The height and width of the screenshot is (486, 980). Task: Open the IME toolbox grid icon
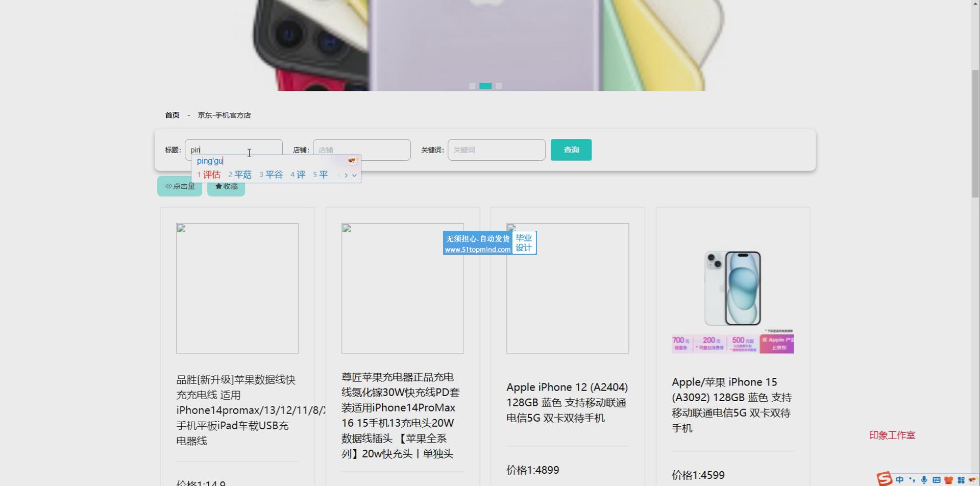point(961,480)
